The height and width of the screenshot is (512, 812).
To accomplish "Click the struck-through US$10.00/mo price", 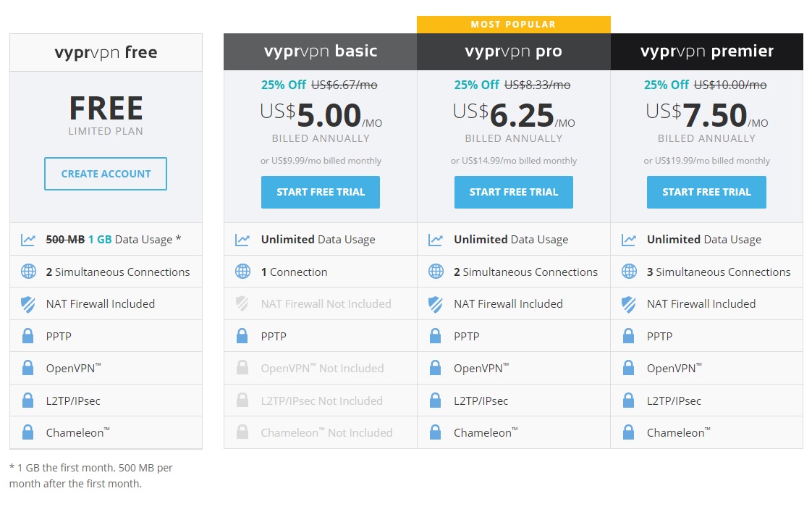I will coord(730,85).
